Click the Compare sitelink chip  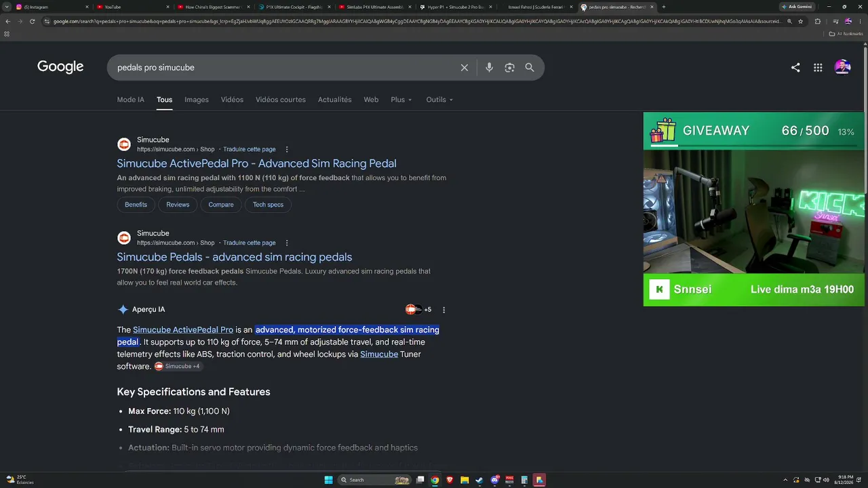[x=221, y=205]
